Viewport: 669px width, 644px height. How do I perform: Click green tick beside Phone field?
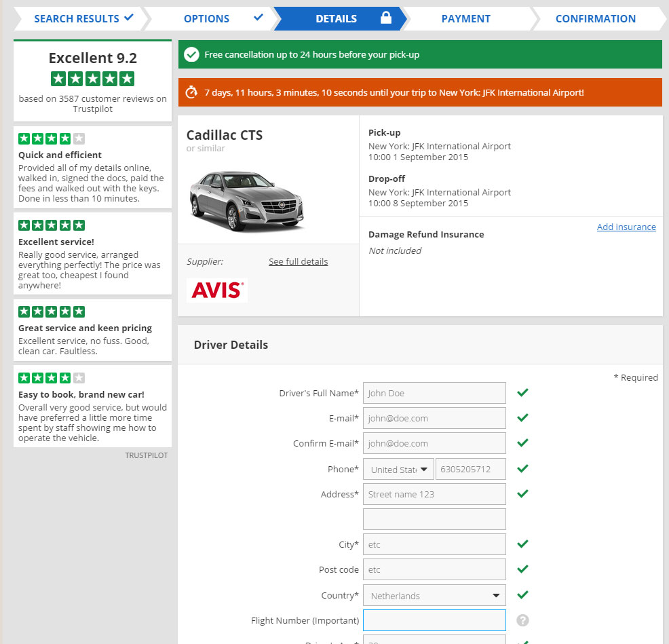click(522, 469)
